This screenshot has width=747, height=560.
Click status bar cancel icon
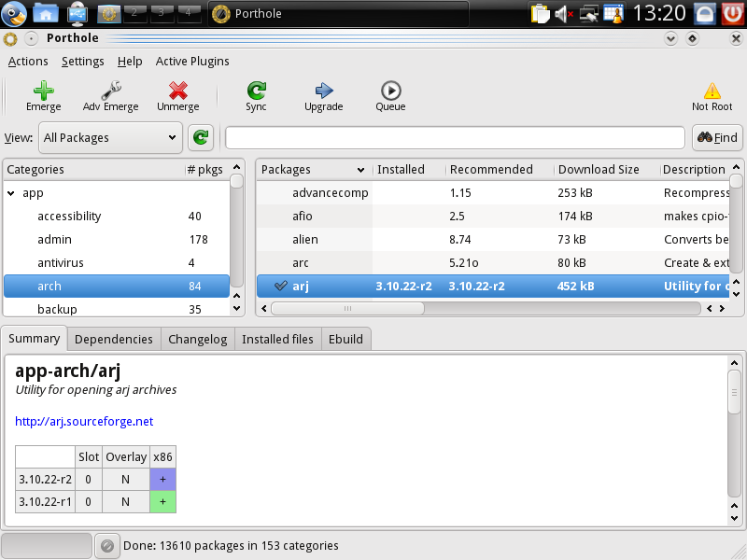[x=107, y=546]
